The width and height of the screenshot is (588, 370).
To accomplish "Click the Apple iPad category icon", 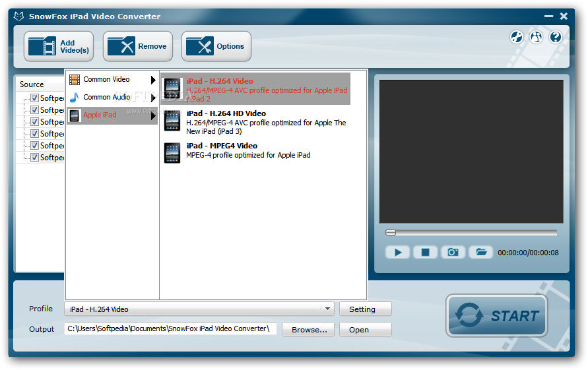I will click(75, 115).
